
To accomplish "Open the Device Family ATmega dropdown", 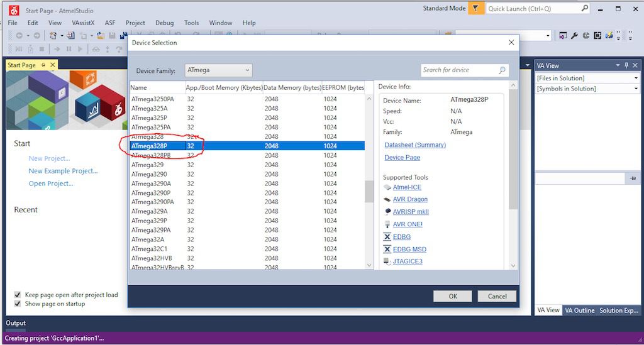I will tap(218, 70).
